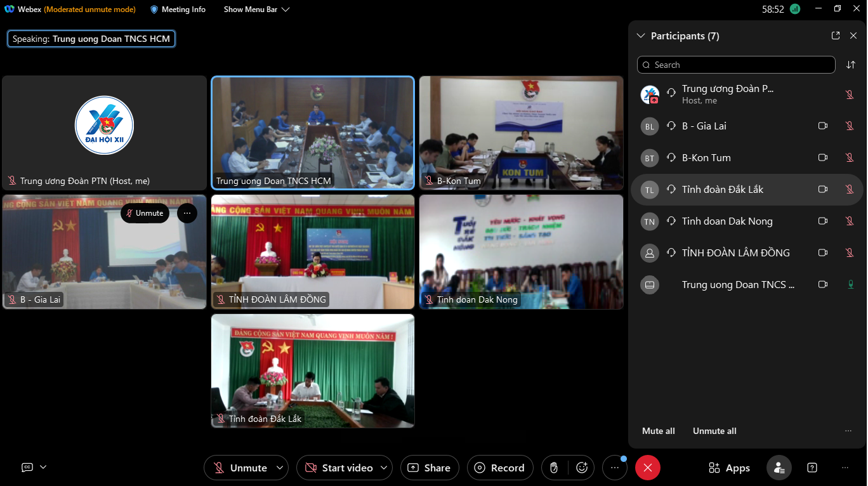
Task: Click the red leave meeting button
Action: tap(647, 468)
